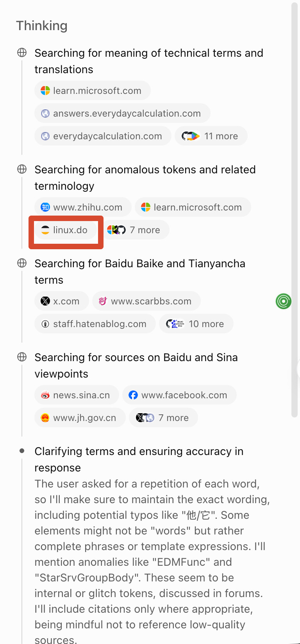Image resolution: width=300 pixels, height=644 pixels.
Task: Click the vertical scrollbar on the right edge
Action: [x=295, y=210]
